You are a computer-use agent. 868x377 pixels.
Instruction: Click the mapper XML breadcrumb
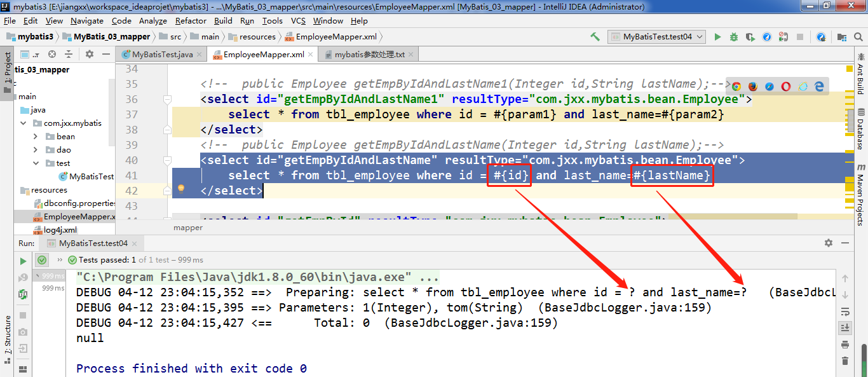point(188,227)
